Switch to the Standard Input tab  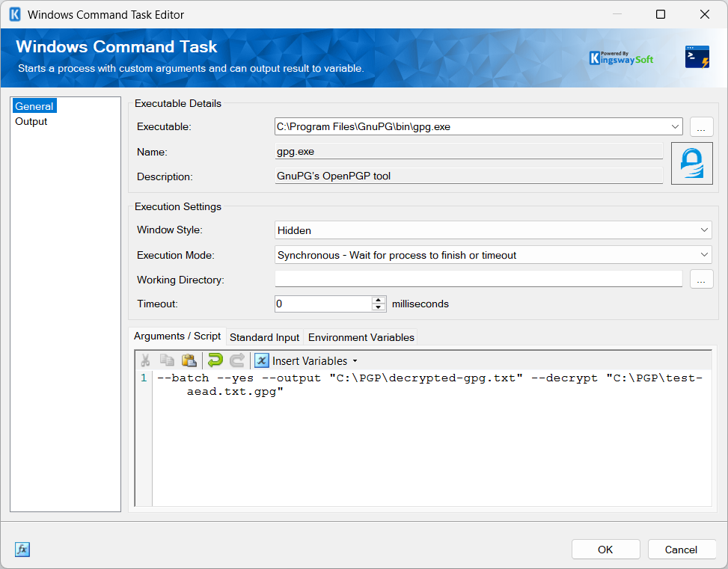[264, 337]
